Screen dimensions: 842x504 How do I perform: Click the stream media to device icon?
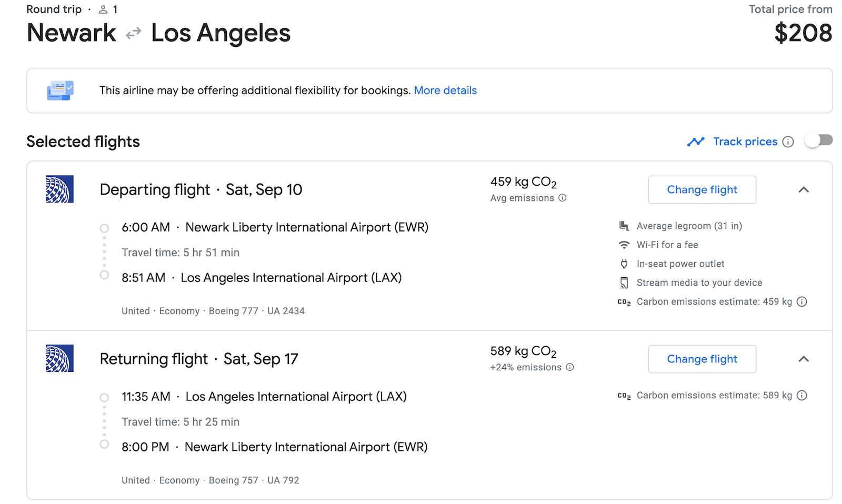click(624, 283)
